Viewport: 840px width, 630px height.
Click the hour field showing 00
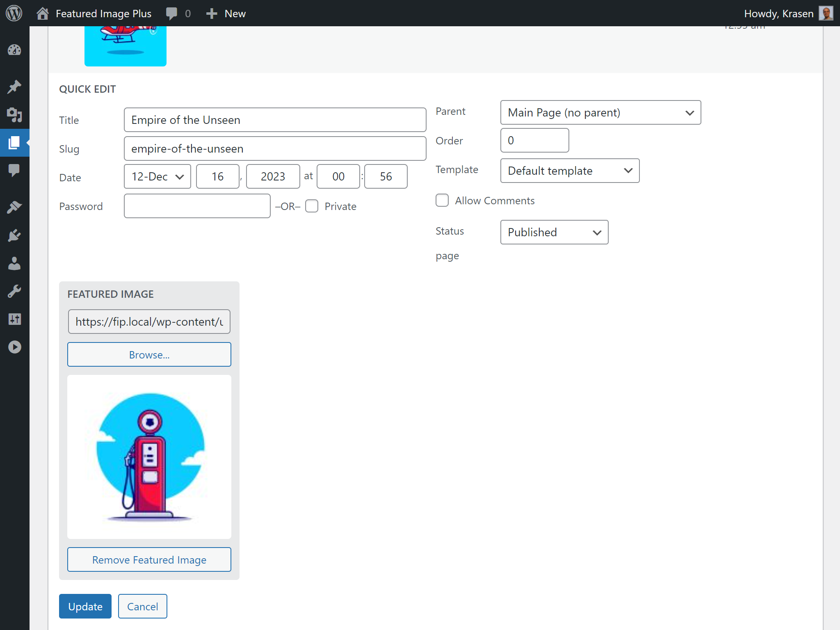point(338,176)
